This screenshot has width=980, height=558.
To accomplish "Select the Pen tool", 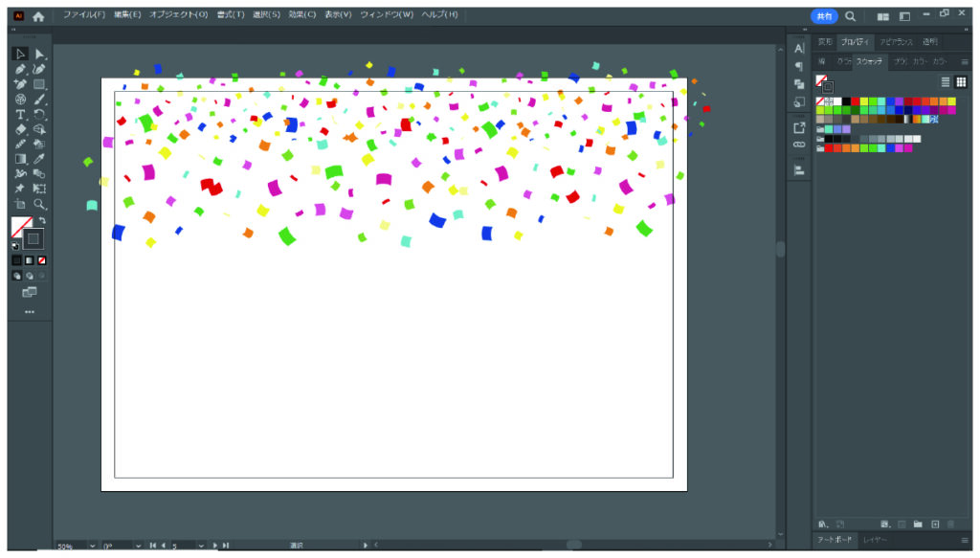I will (x=20, y=69).
